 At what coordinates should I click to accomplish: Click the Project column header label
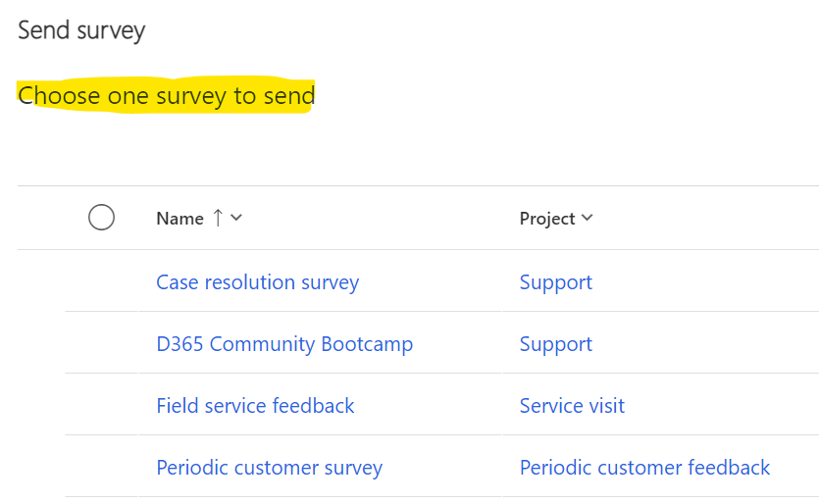click(x=547, y=219)
